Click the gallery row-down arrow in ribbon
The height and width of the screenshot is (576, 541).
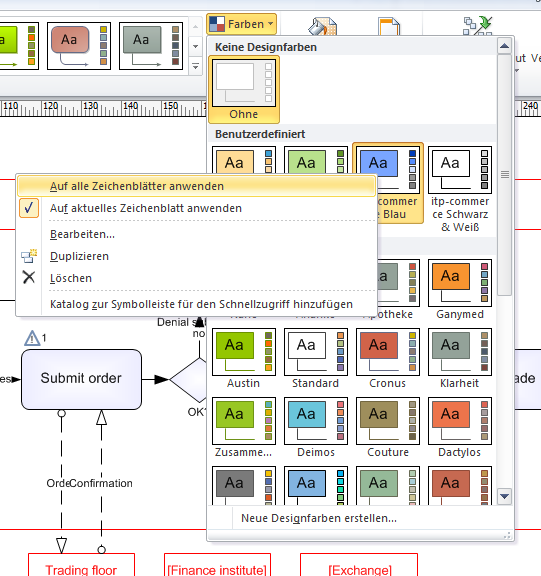[195, 47]
